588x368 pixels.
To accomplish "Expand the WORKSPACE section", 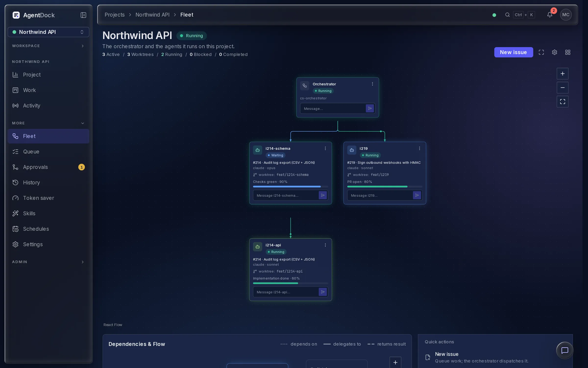I will tap(49, 46).
